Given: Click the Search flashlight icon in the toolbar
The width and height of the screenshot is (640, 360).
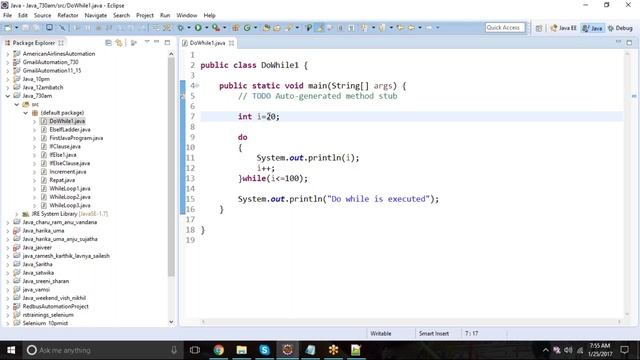Looking at the screenshot, I should tap(289, 28).
